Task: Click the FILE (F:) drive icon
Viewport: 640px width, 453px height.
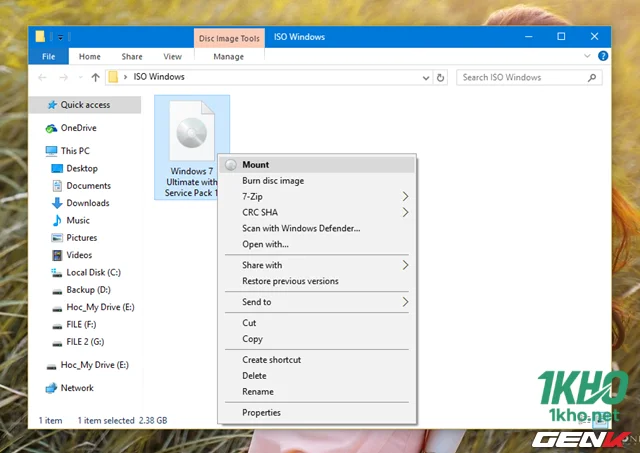Action: [x=57, y=325]
